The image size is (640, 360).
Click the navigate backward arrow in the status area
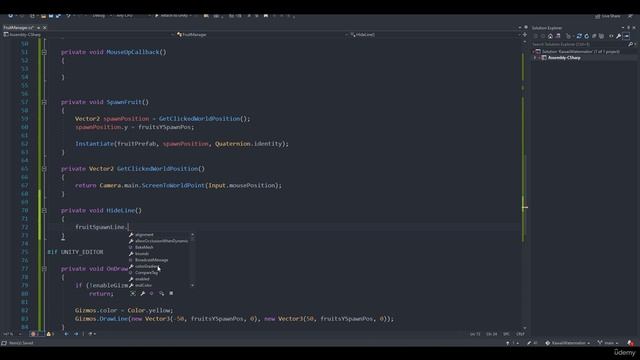pyautogui.click(x=66, y=334)
